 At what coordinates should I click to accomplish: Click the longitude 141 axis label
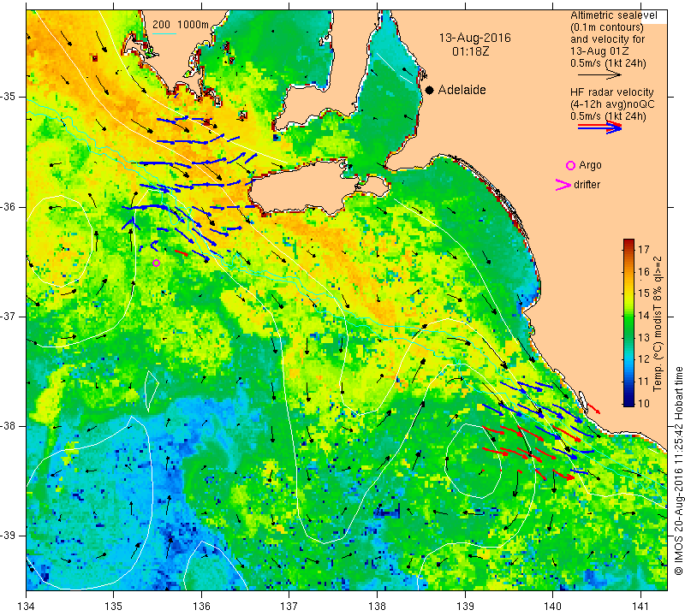pos(640,607)
